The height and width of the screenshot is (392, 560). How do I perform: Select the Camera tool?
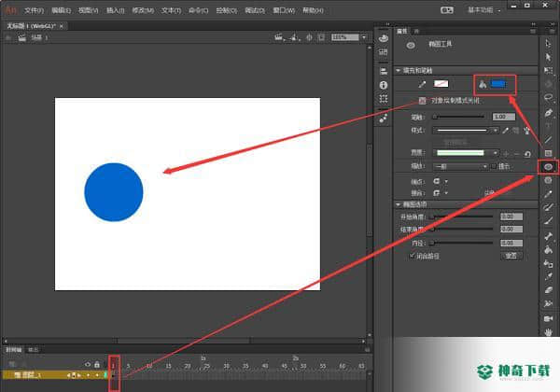548,318
